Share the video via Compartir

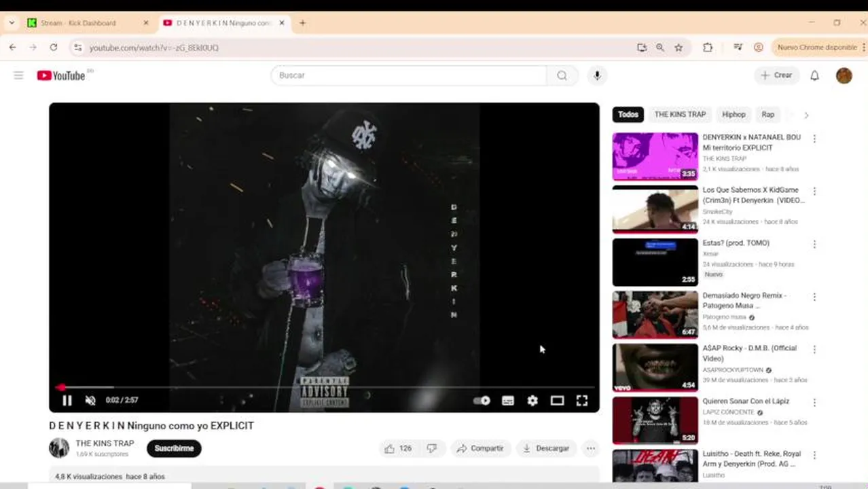click(480, 448)
